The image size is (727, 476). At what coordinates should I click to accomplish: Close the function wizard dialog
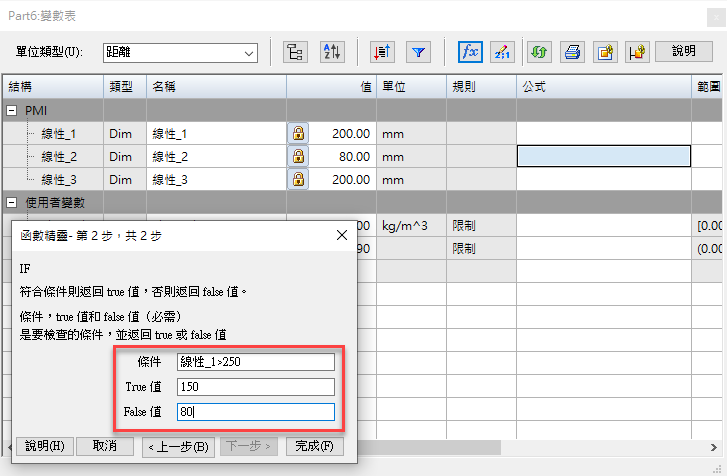click(x=342, y=235)
